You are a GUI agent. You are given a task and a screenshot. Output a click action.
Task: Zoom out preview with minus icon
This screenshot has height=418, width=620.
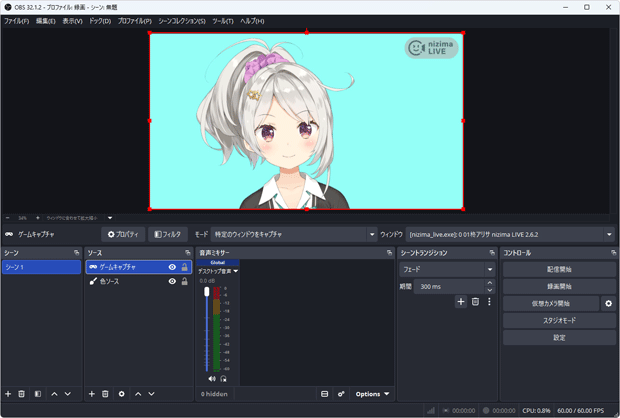tap(8, 218)
